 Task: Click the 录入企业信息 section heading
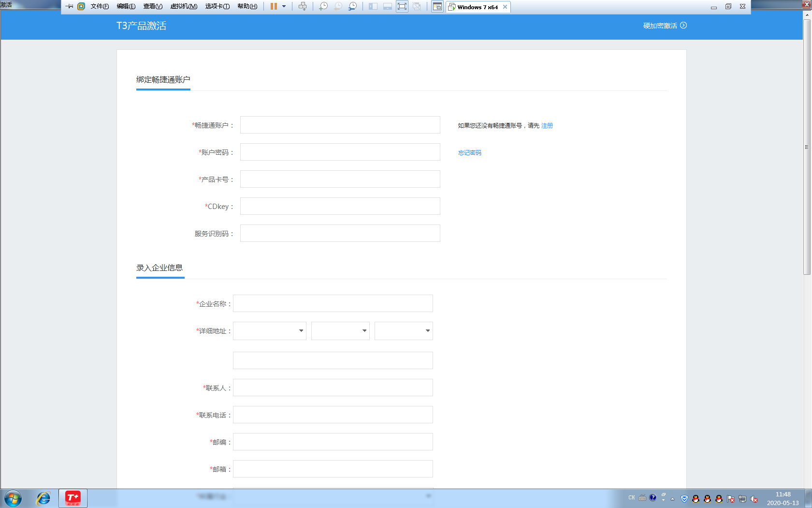[x=159, y=268]
